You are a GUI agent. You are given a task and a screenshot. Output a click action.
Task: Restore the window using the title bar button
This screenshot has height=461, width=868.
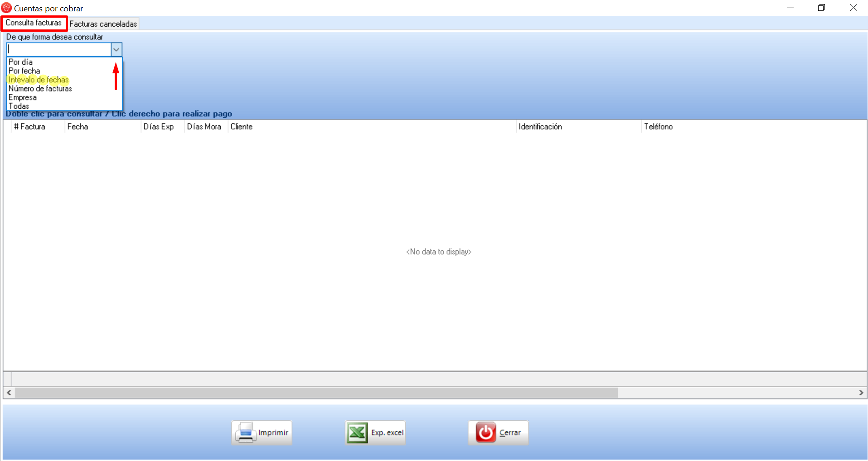(821, 8)
